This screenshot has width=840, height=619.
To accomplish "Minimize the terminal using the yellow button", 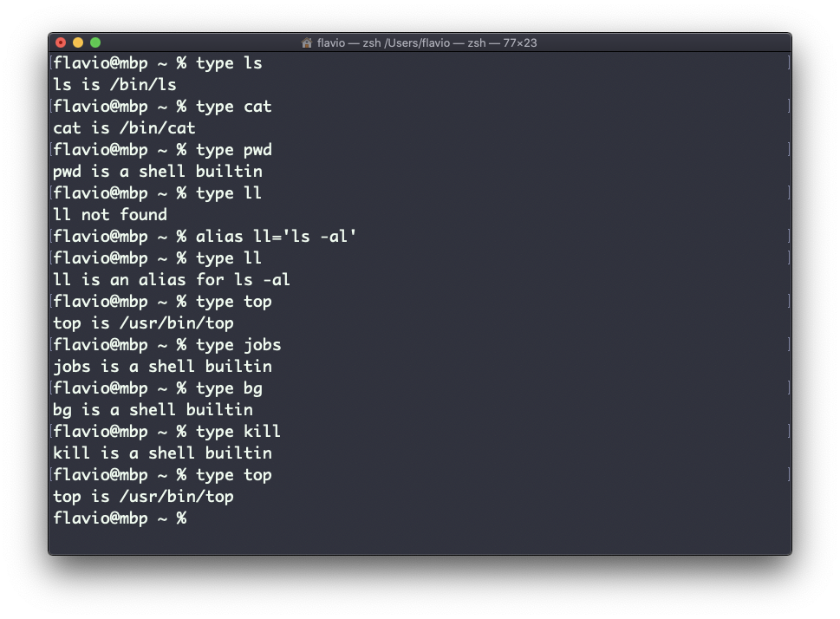I will tap(78, 42).
